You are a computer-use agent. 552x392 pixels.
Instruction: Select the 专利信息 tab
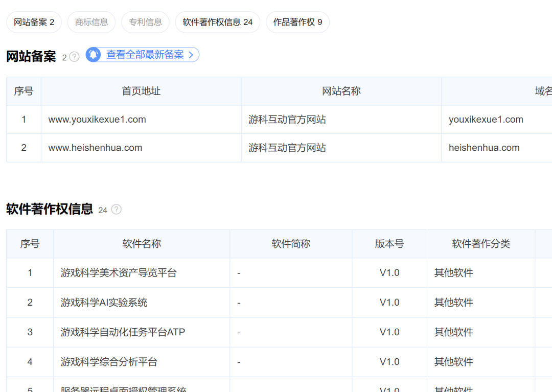[x=145, y=22]
